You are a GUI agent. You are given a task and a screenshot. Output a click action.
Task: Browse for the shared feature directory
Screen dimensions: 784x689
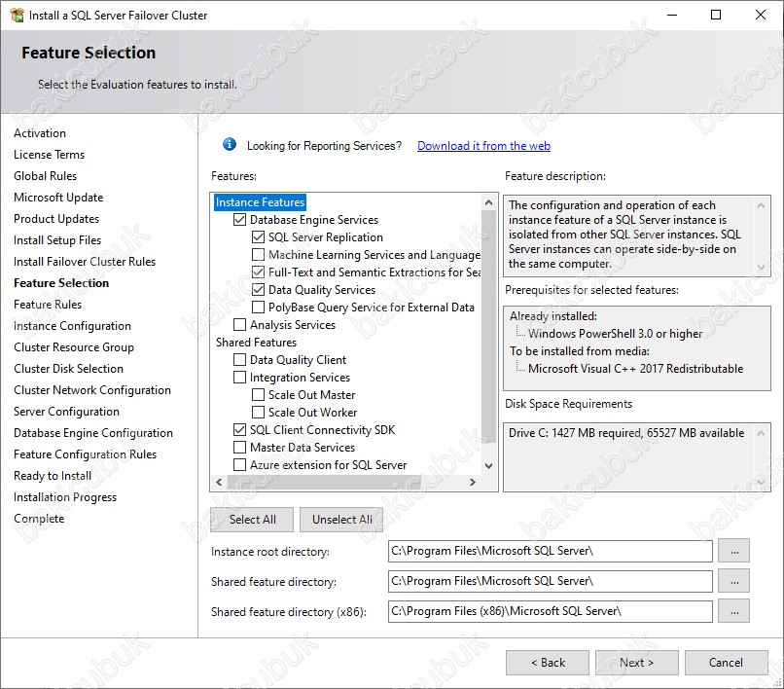pos(733,582)
